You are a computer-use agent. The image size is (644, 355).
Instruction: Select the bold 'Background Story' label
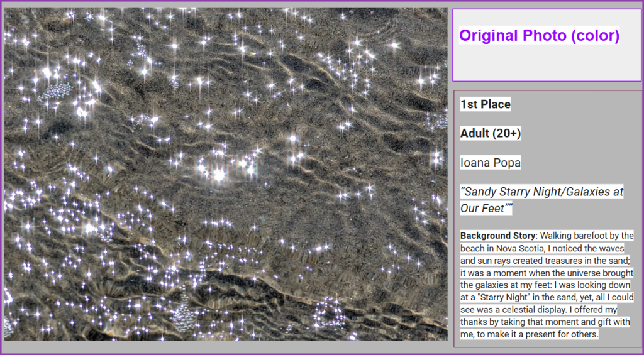pos(498,236)
